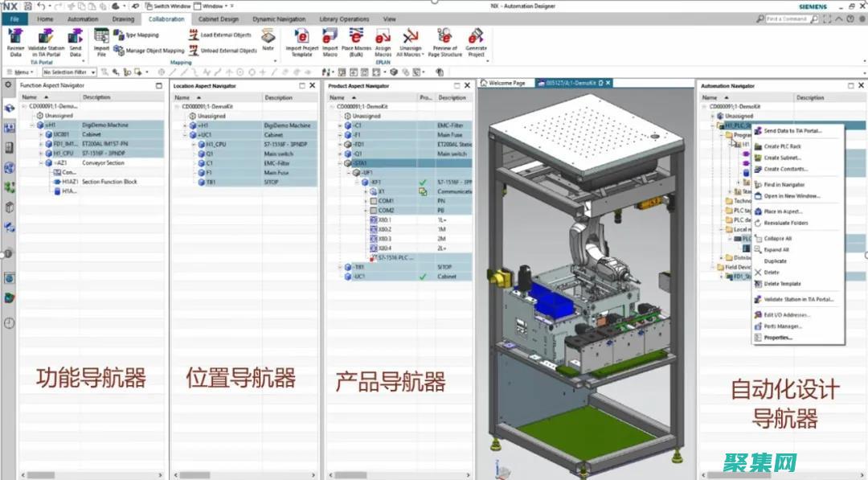Screen dimensions: 868x480
Task: Click Preview of Page Structure icon
Action: pos(444,36)
